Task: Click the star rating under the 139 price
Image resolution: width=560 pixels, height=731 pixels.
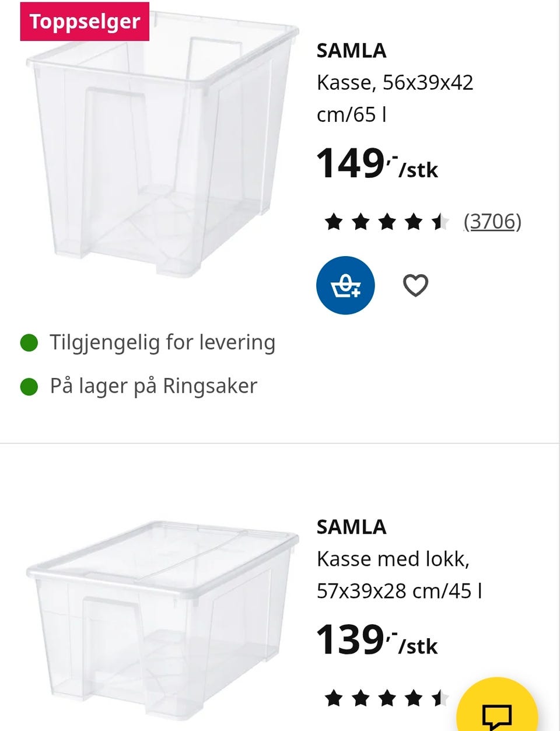Action: 387,698
